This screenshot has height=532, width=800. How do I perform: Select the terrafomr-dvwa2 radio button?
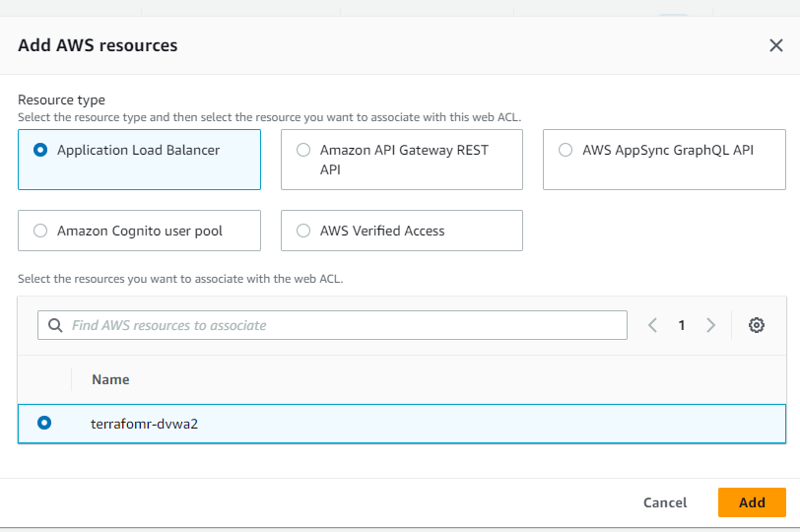44,423
